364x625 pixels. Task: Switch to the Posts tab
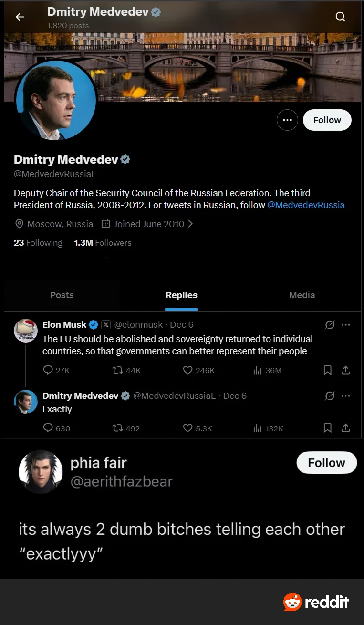coord(62,295)
